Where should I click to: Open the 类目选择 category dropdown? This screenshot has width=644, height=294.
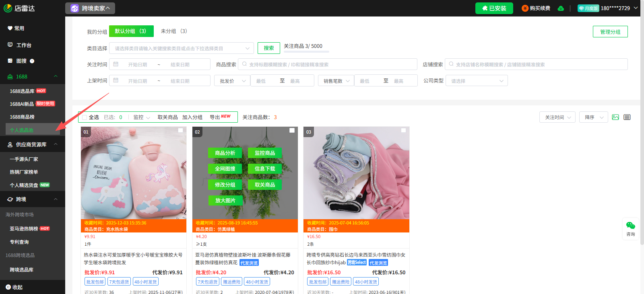(x=182, y=48)
